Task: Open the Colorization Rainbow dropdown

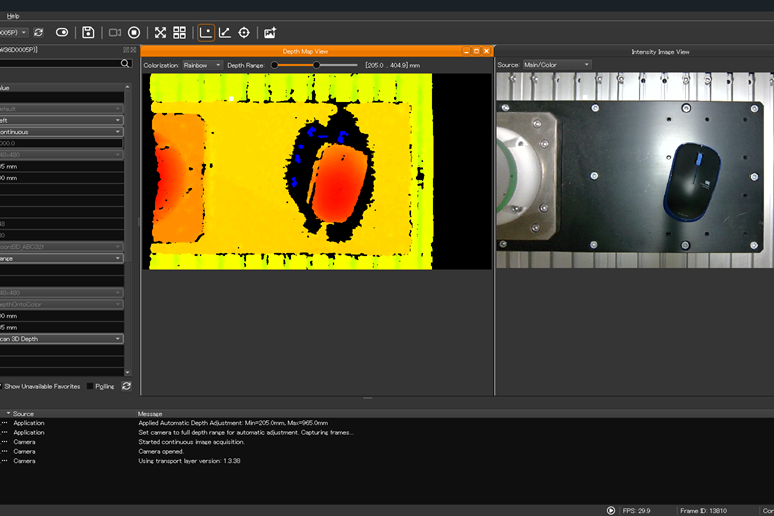Action: (202, 65)
